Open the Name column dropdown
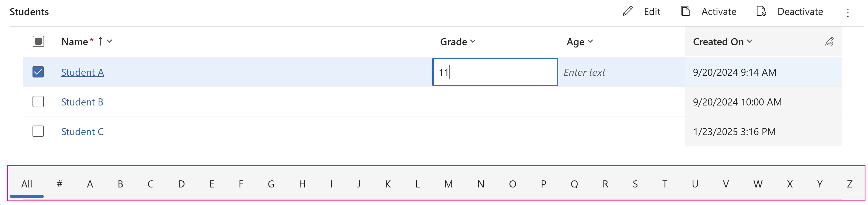The width and height of the screenshot is (868, 205). [x=110, y=42]
